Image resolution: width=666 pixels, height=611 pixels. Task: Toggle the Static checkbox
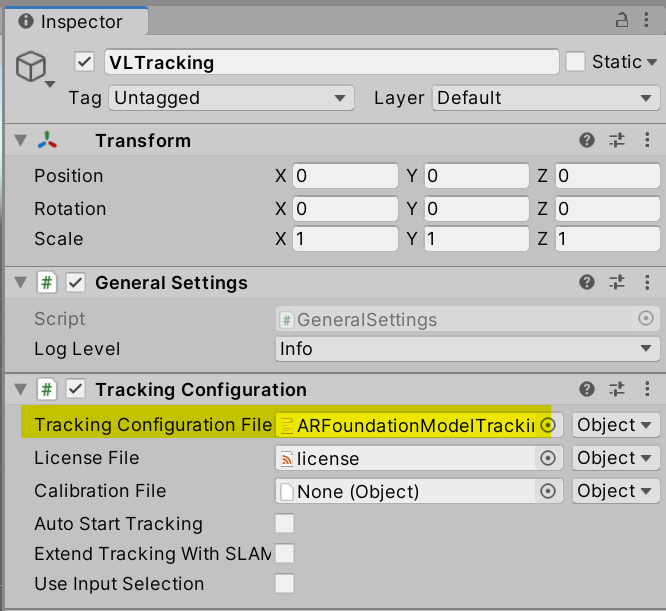tap(575, 62)
